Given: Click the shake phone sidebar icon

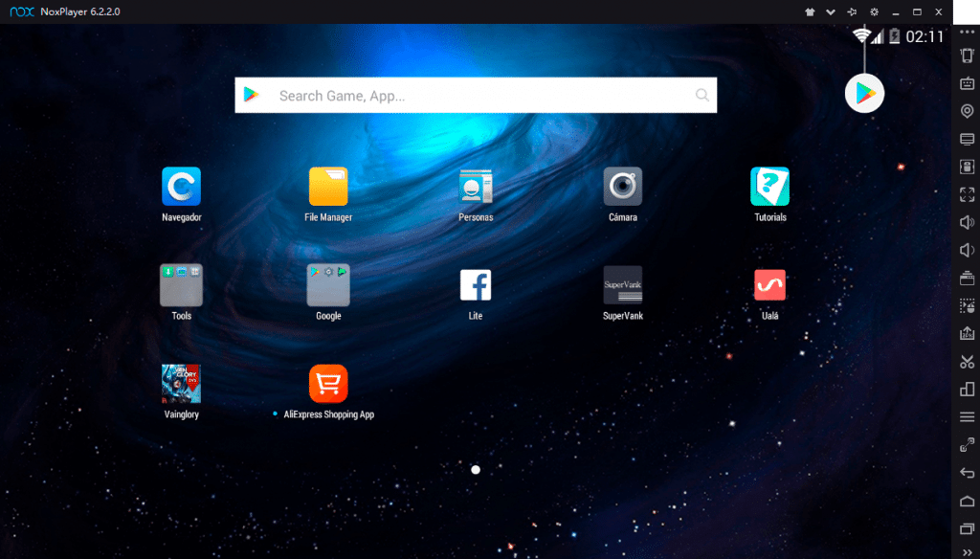Looking at the screenshot, I should pos(967,55).
